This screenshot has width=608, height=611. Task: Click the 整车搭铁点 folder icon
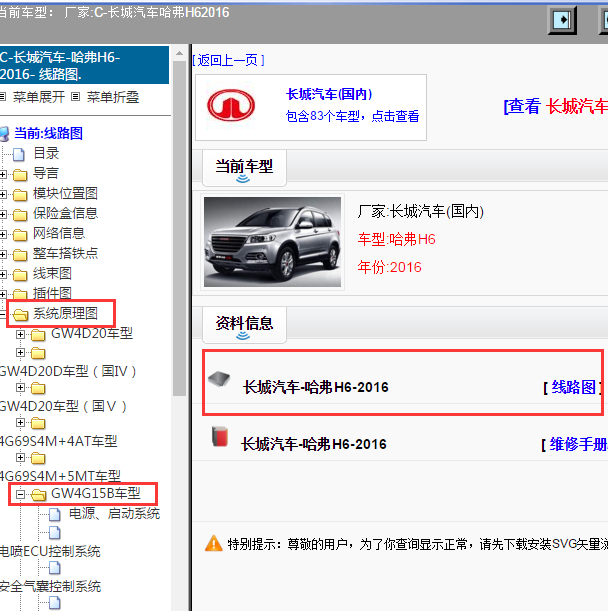click(x=20, y=255)
